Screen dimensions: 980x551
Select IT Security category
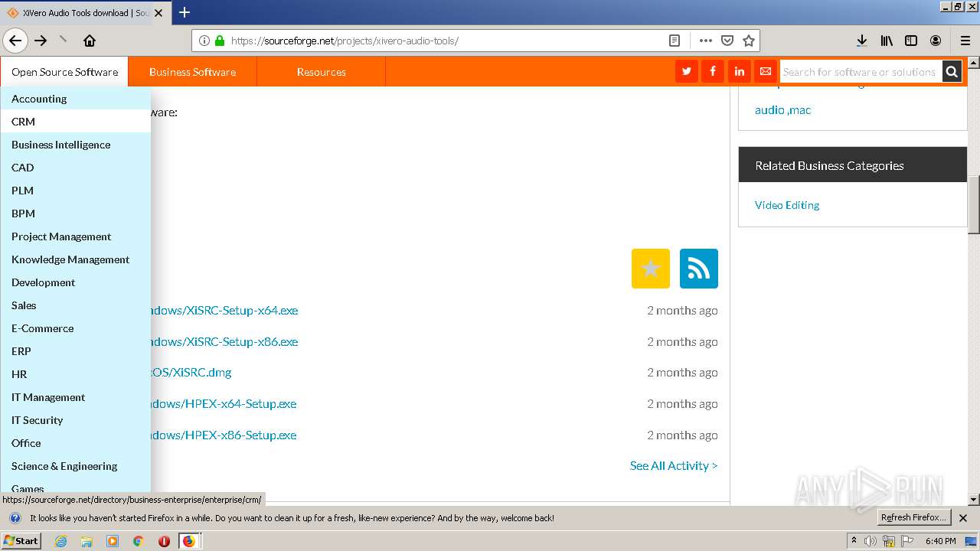[x=76, y=420]
